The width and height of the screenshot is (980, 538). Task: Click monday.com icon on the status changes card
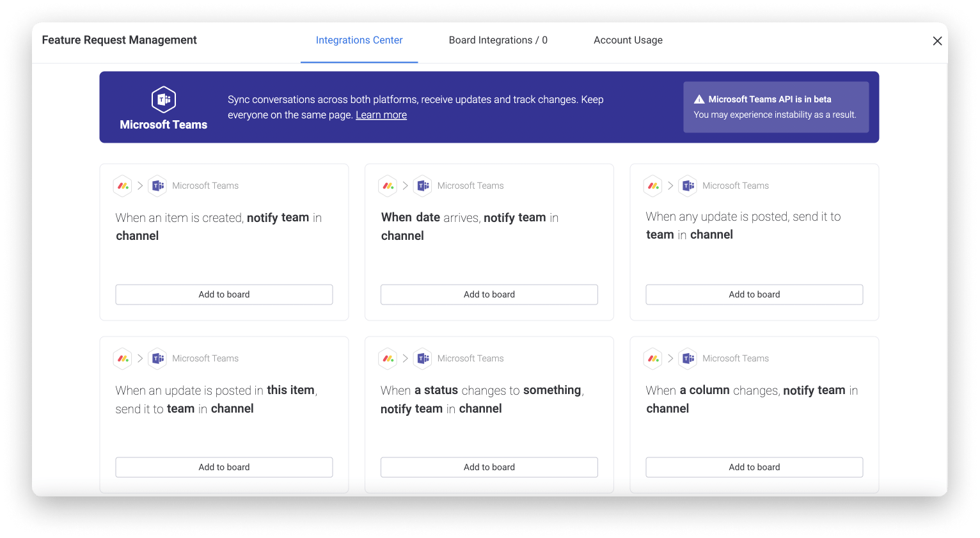click(388, 358)
